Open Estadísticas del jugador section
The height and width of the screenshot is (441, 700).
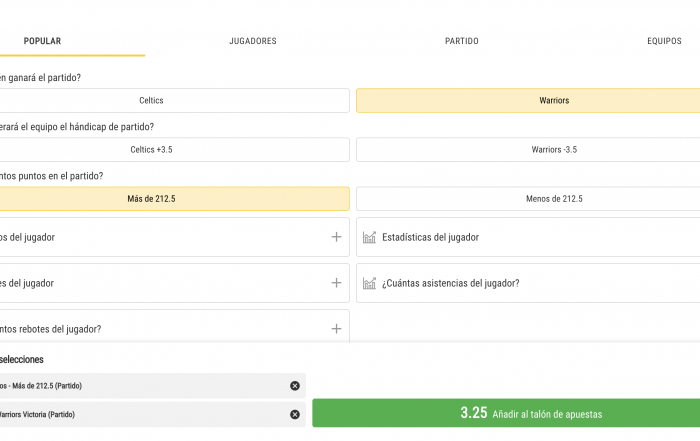528,237
